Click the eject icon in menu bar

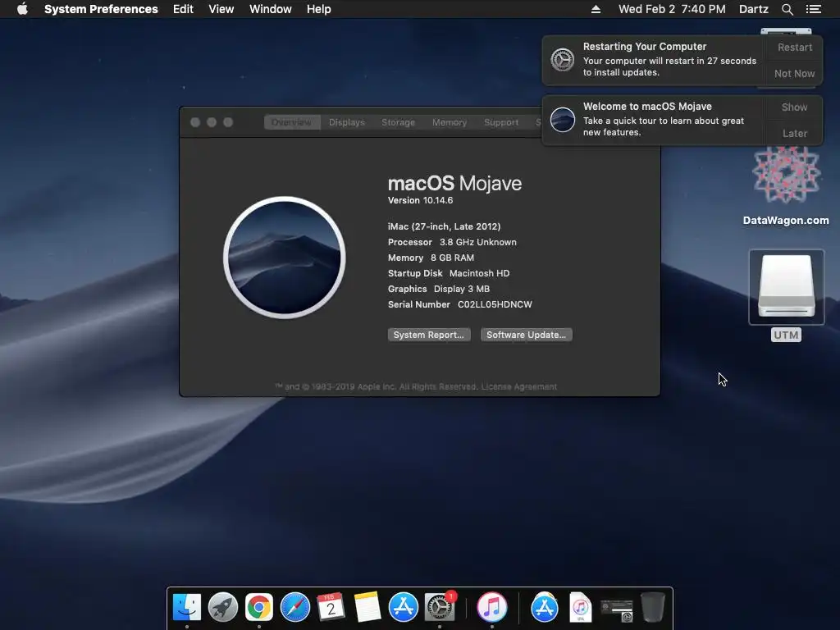[596, 9]
